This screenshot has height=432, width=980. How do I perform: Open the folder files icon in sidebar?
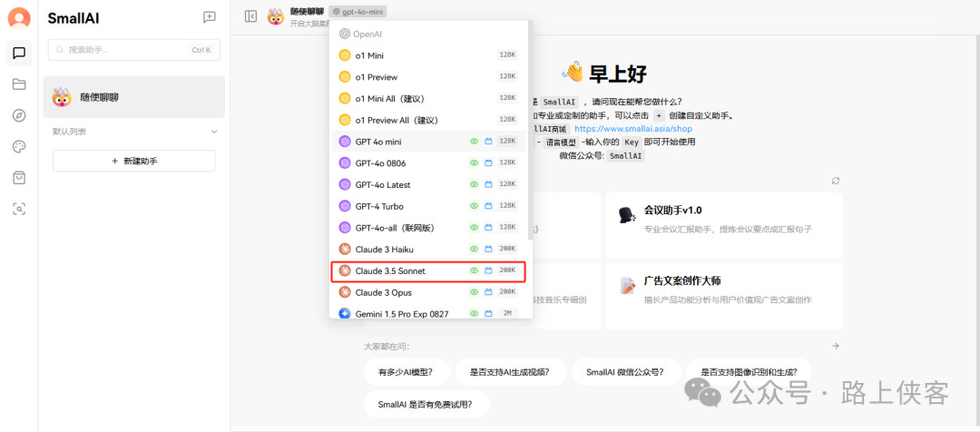click(x=19, y=84)
